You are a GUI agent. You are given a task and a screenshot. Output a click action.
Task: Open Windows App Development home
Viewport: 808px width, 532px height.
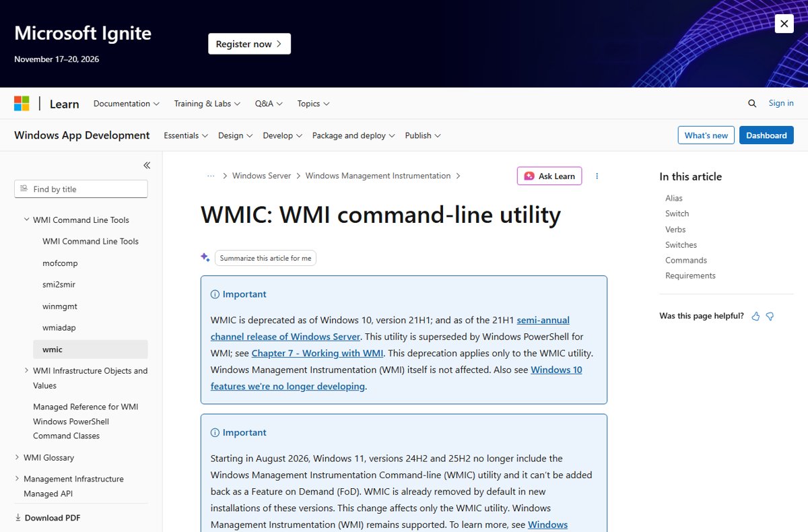(82, 135)
